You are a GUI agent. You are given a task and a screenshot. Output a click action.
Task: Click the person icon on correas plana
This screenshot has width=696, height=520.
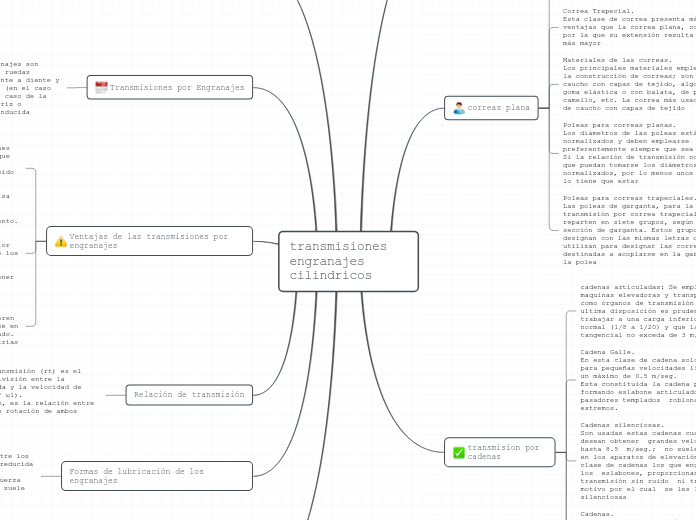(x=459, y=107)
